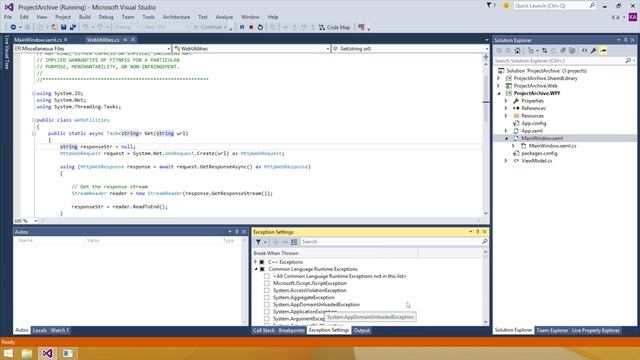
Task: Click Restore list to defaults icon
Action: pyautogui.click(x=294, y=242)
